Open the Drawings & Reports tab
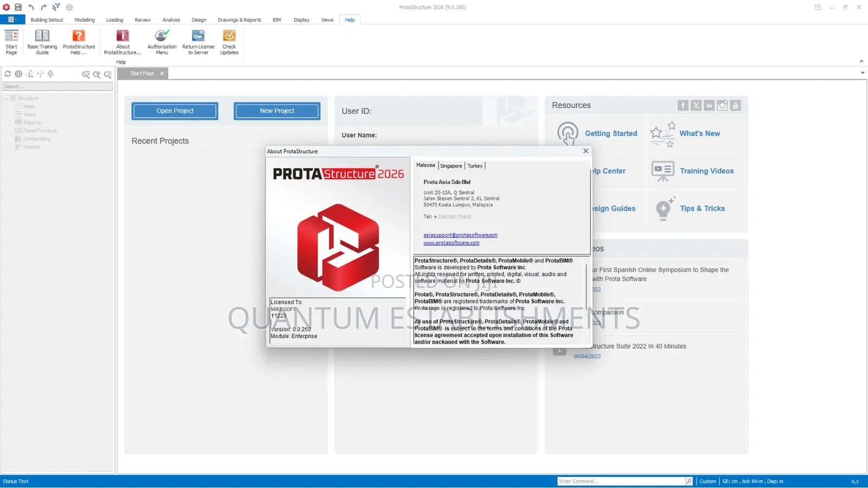The image size is (868, 488). (239, 20)
